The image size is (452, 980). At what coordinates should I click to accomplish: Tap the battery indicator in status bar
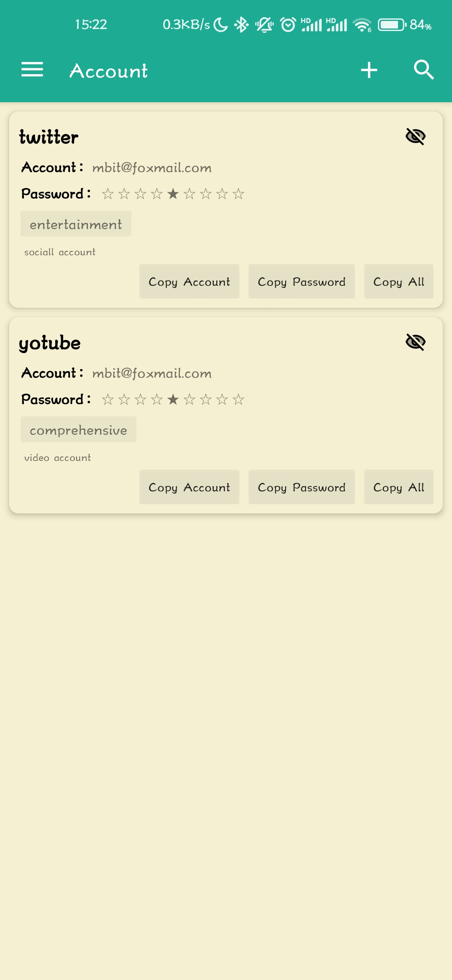pos(392,25)
